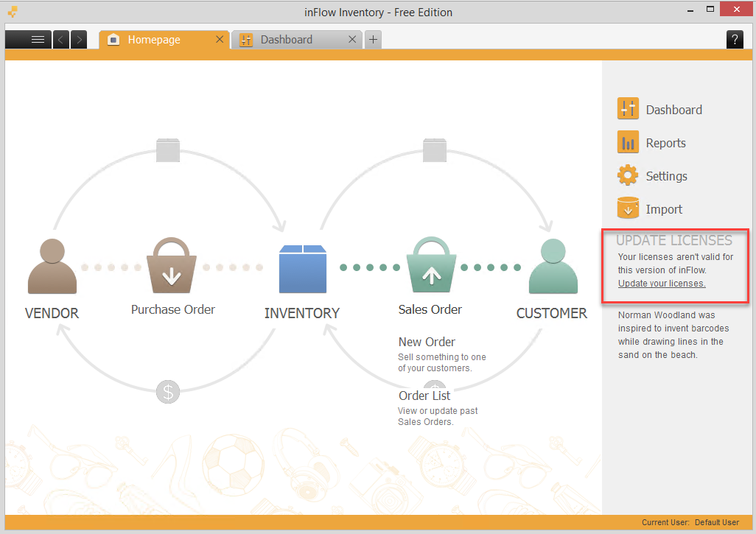756x534 pixels.
Task: Click the gray box icon above Purchase Order
Action: [168, 150]
